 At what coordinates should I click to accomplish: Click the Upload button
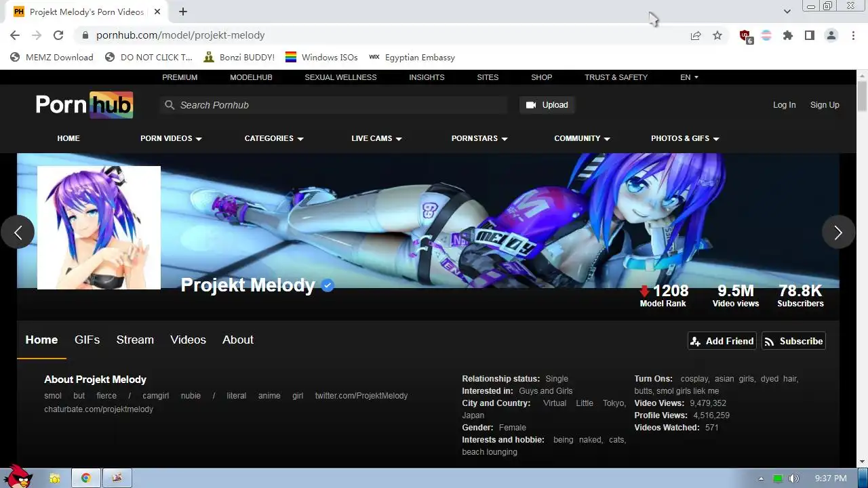[x=547, y=105]
